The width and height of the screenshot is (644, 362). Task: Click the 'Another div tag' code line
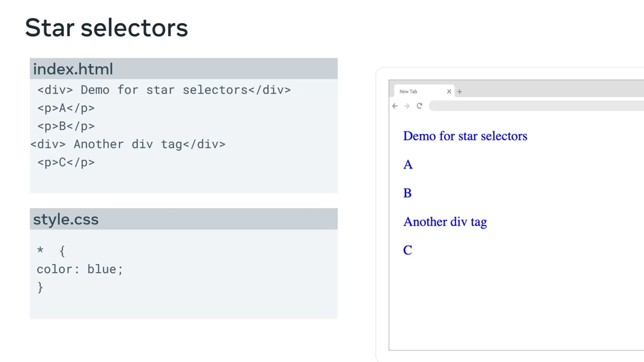[x=128, y=144]
